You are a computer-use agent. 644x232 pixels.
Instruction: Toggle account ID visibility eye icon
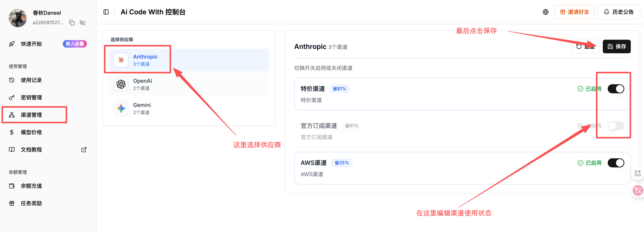point(82,23)
